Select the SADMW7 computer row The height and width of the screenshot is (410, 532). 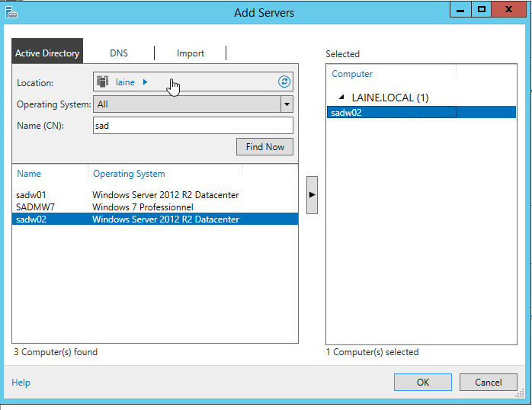tap(155, 207)
